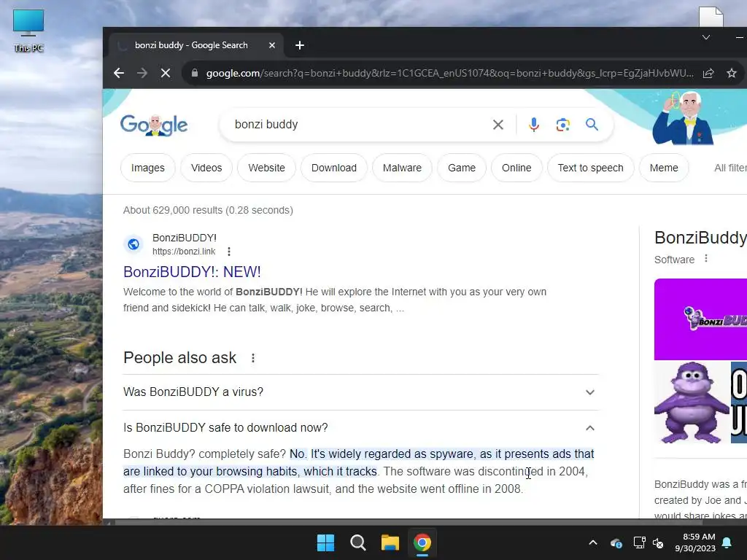Click About 629,000 results text

coord(208,210)
